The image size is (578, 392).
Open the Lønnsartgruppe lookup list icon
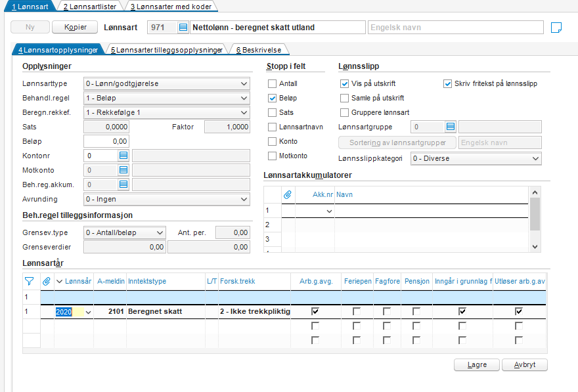450,127
